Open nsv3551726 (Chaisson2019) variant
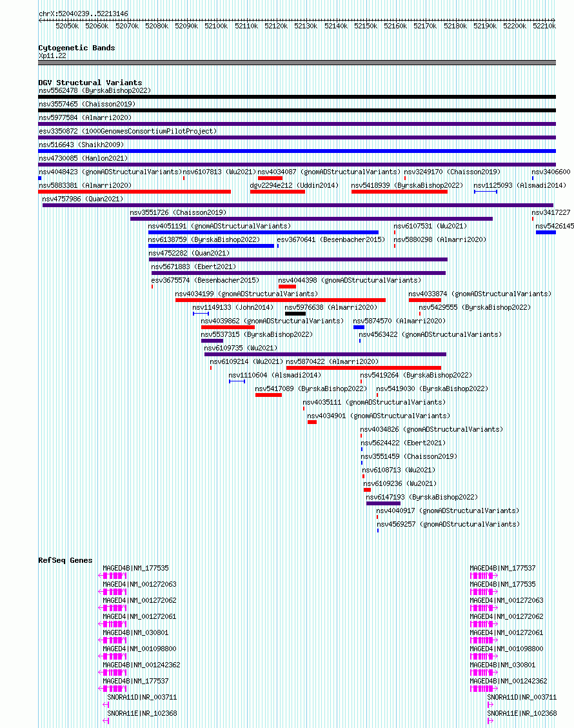The width and height of the screenshot is (574, 728). click(x=178, y=212)
